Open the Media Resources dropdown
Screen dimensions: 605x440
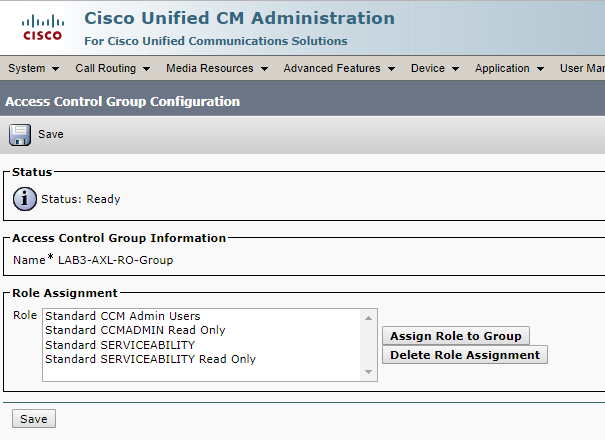point(216,69)
